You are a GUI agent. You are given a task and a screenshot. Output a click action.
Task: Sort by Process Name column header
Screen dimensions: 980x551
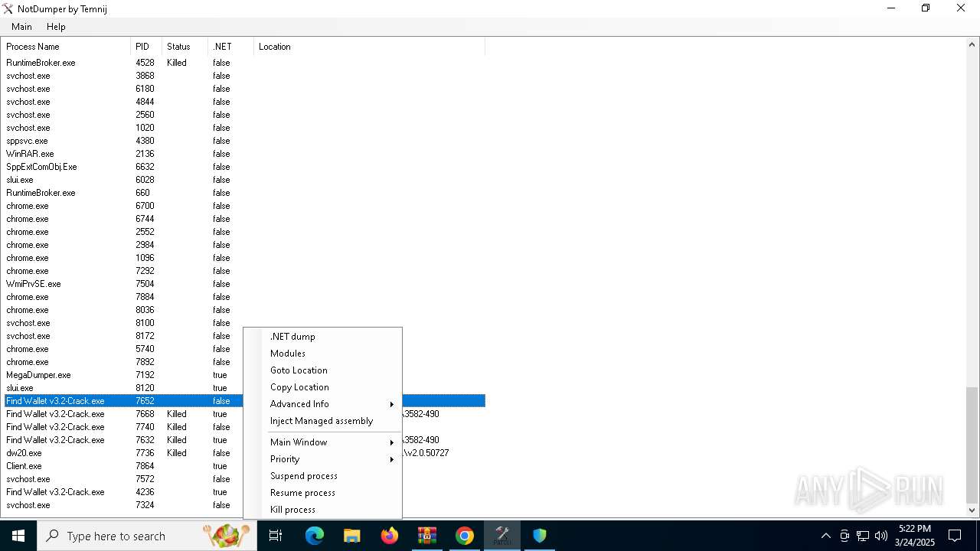tap(66, 47)
